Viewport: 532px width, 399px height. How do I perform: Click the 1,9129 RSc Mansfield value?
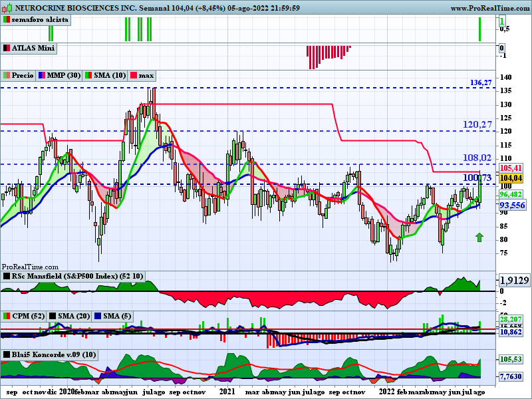(514, 280)
